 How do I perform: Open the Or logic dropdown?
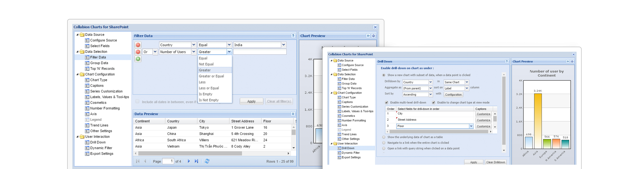pyautogui.click(x=155, y=52)
